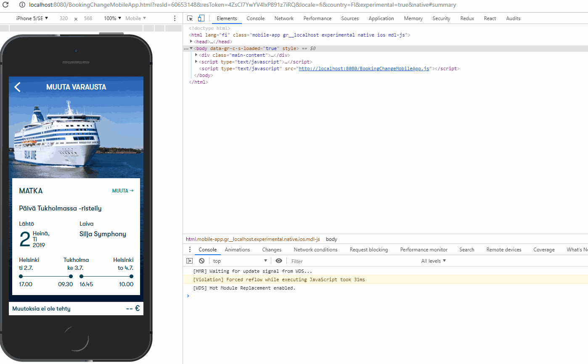Open the Application tab

click(x=381, y=18)
